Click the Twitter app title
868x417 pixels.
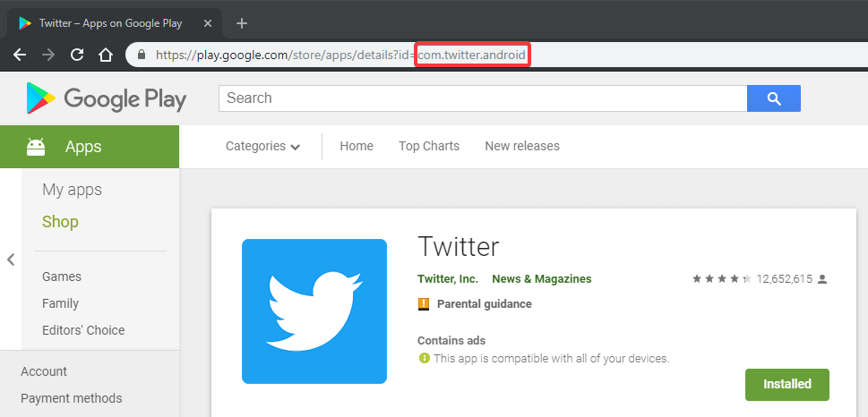459,247
